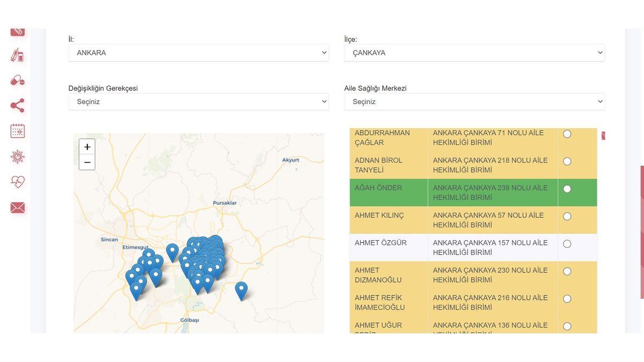The image size is (644, 362).
Task: Zoom in on the map with plus button
Action: pos(87,147)
